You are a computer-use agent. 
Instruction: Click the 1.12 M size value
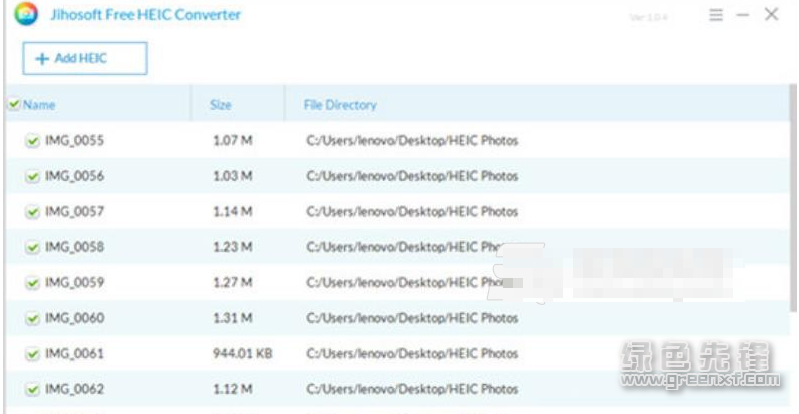pos(232,389)
